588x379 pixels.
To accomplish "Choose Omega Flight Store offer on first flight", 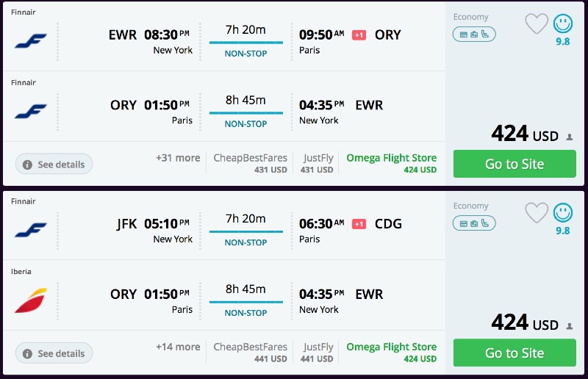I will tap(391, 163).
